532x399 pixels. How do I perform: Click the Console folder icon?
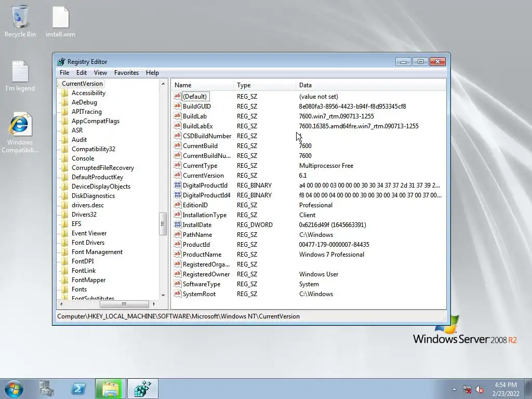tap(64, 158)
